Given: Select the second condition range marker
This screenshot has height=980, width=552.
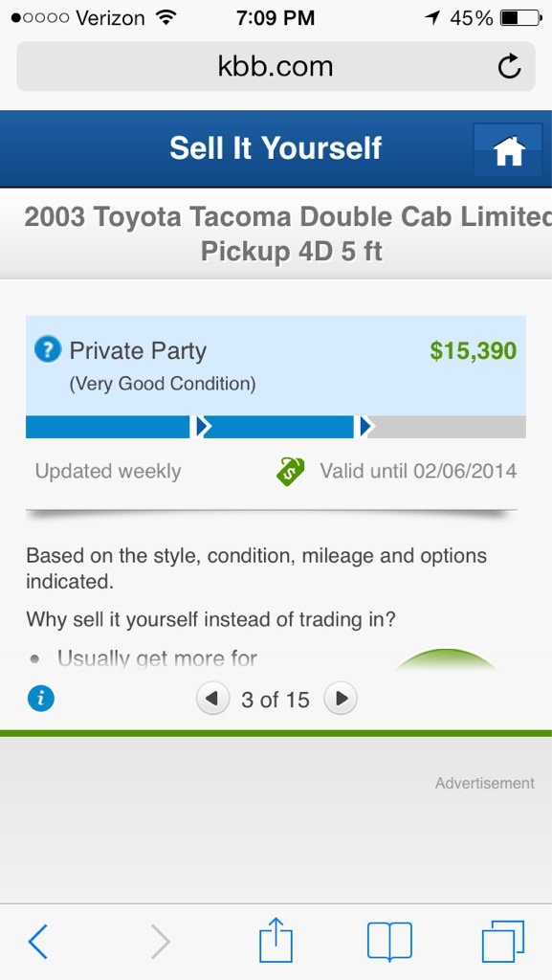Looking at the screenshot, I should click(364, 426).
